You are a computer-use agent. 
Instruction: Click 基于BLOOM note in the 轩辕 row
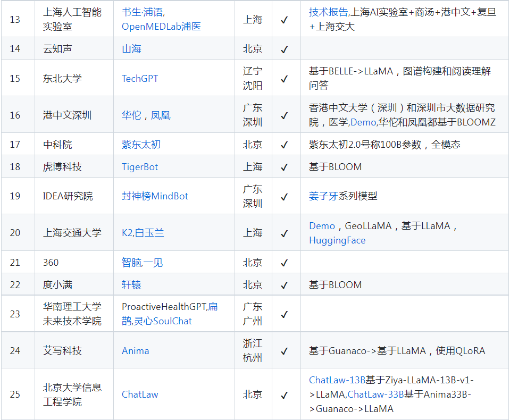tap(336, 285)
